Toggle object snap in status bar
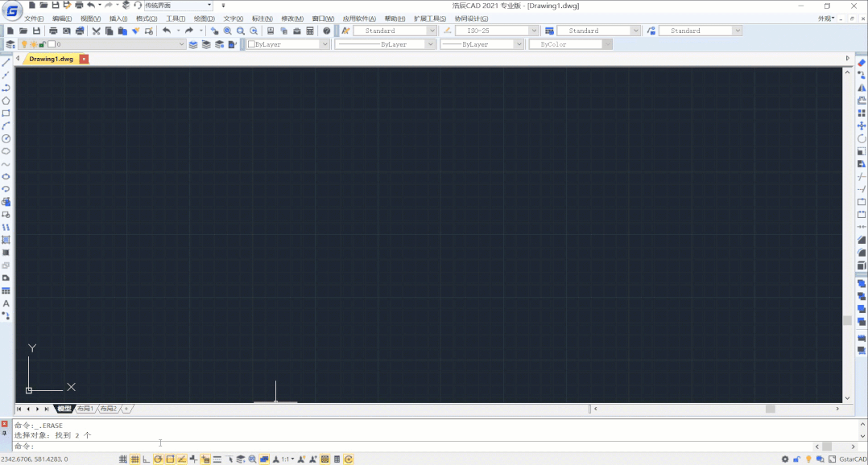Screen dimensions: 868x465 pyautogui.click(x=170, y=459)
